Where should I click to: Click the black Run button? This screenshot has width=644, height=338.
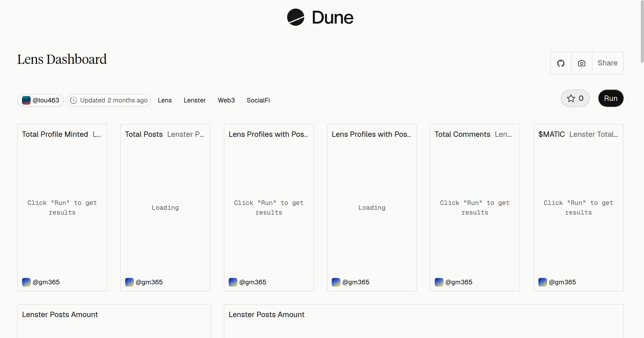click(611, 98)
